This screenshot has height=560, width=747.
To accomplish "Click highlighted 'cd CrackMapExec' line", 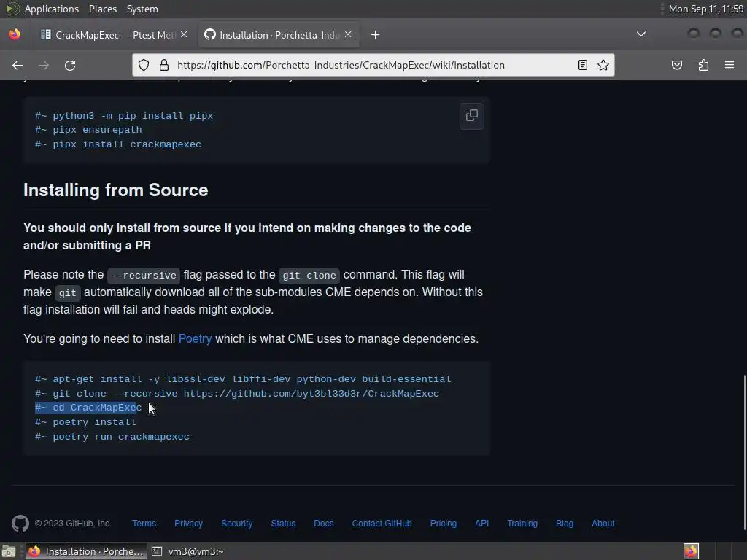I will coord(88,408).
